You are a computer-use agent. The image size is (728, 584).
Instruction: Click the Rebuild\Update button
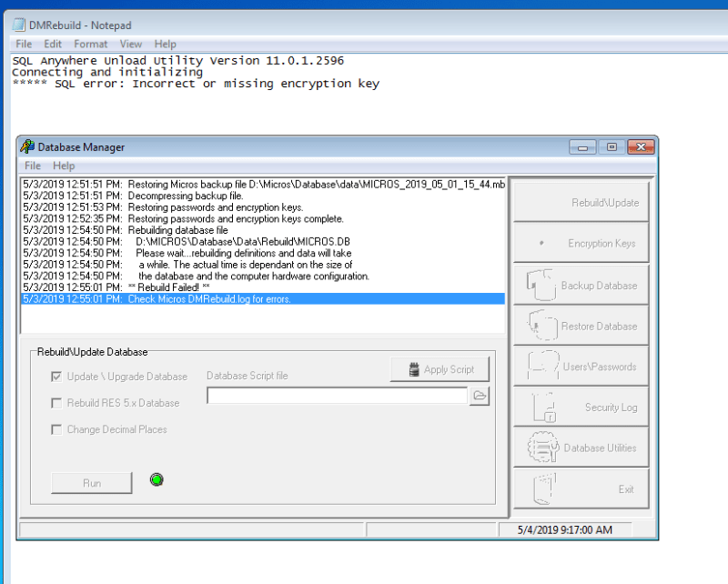[581, 203]
